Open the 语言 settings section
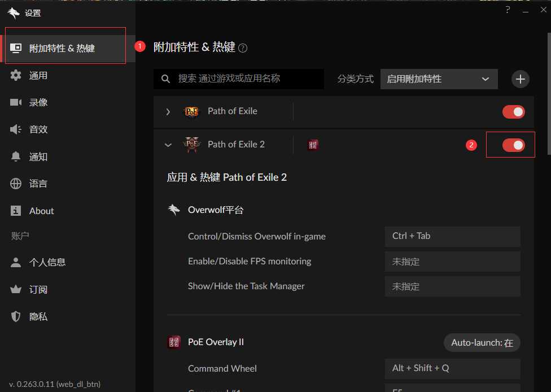551x392 pixels. [x=38, y=184]
